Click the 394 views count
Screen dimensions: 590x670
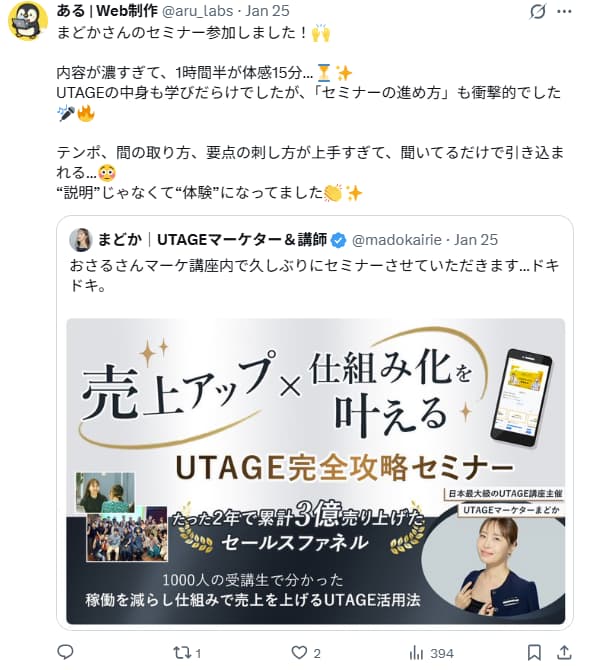[x=442, y=653]
